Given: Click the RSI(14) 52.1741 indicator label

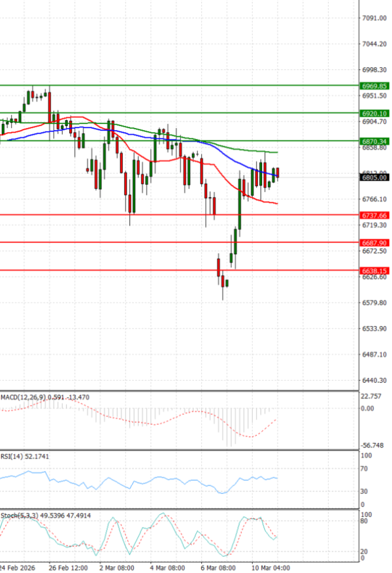Looking at the screenshot, I should tap(25, 457).
